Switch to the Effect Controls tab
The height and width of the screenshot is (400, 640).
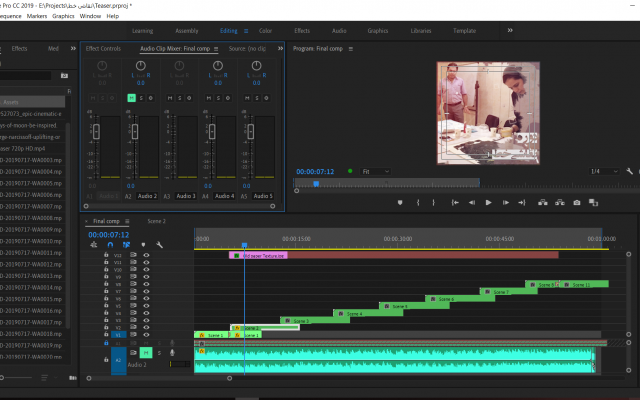pos(103,48)
